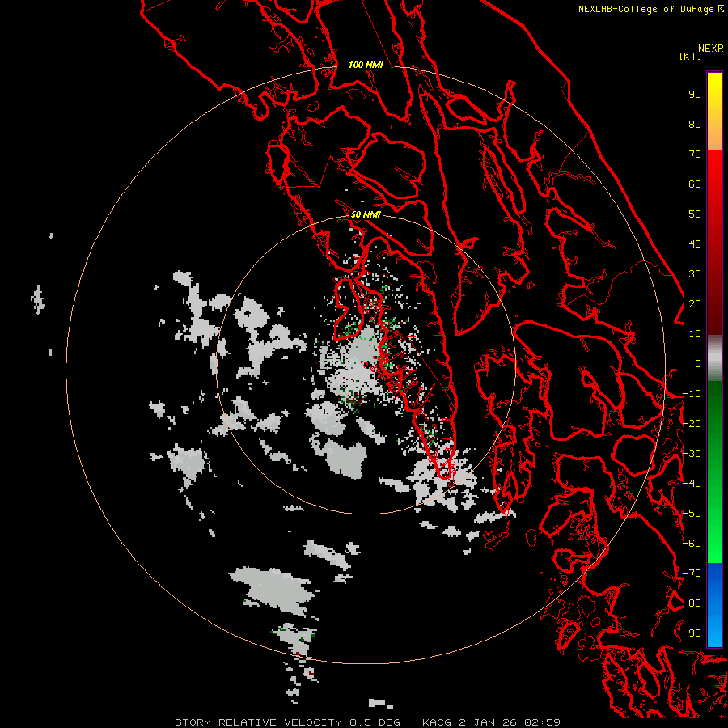The width and height of the screenshot is (728, 728).
Task: Click the -70 value on velocity scale
Action: tap(692, 573)
